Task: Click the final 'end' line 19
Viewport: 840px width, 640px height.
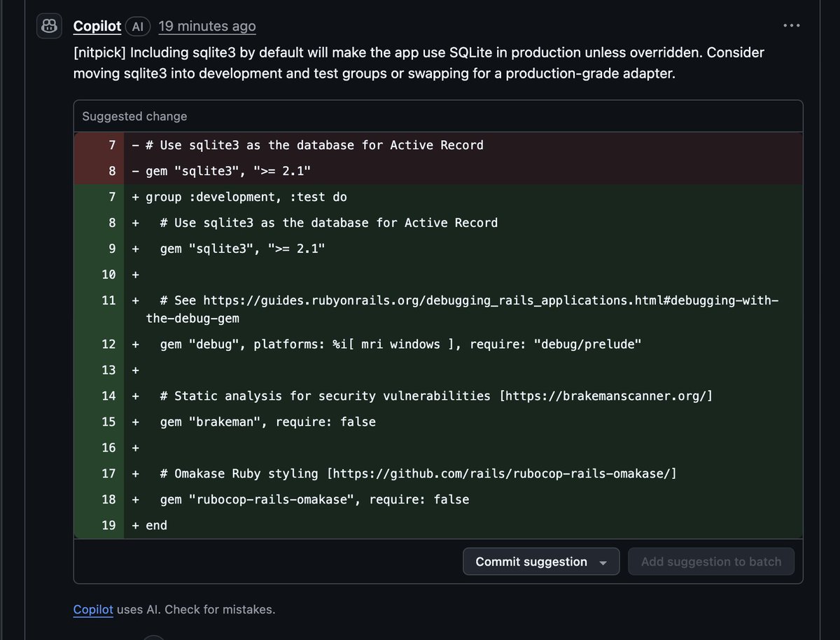Action: pyautogui.click(x=438, y=525)
